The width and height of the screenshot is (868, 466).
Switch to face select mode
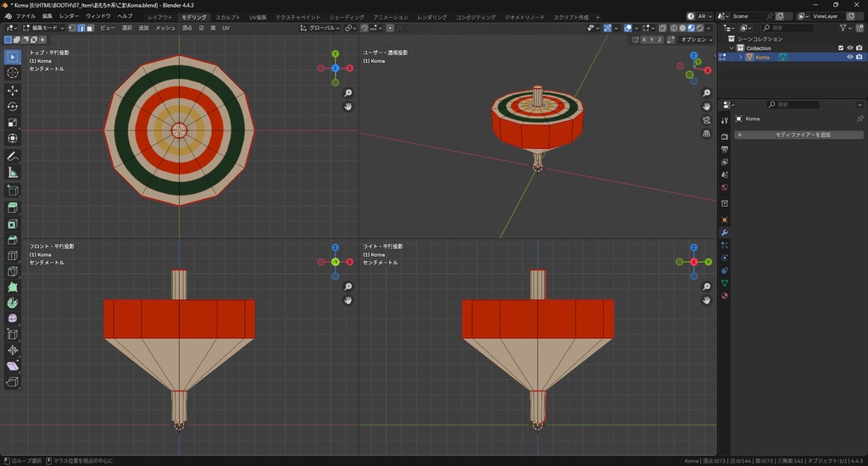pos(92,28)
